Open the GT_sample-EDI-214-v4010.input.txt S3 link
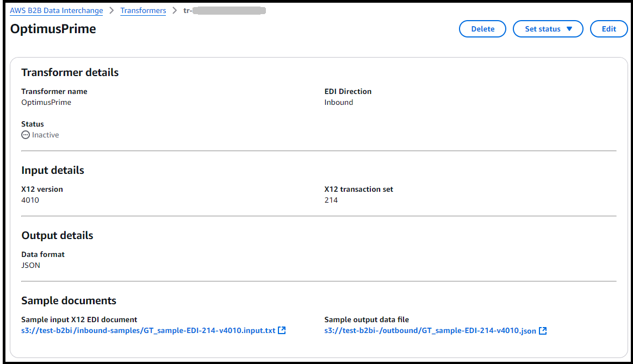 [x=148, y=330]
